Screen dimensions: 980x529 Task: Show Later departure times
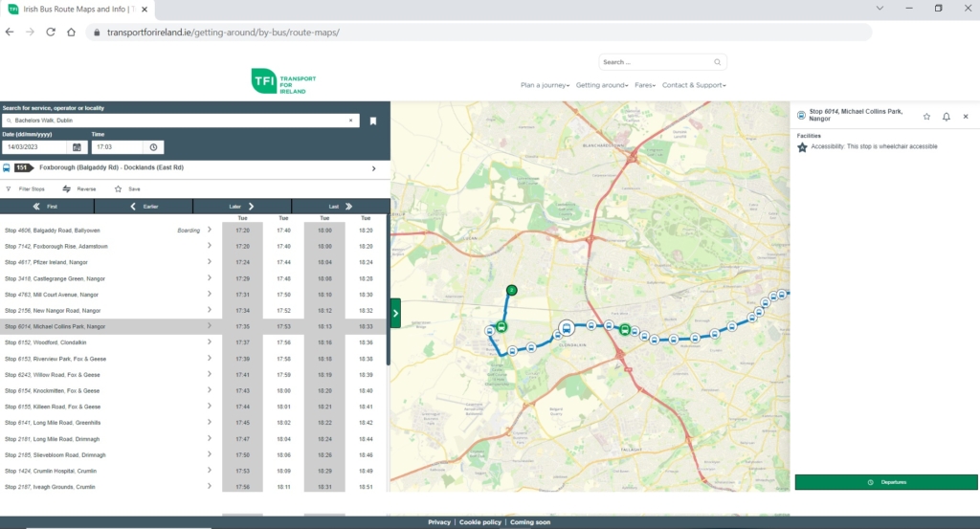click(241, 206)
